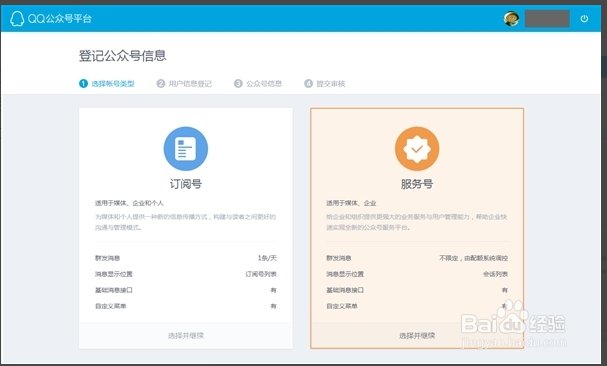Select step 1 选择帐号类型

tap(107, 84)
